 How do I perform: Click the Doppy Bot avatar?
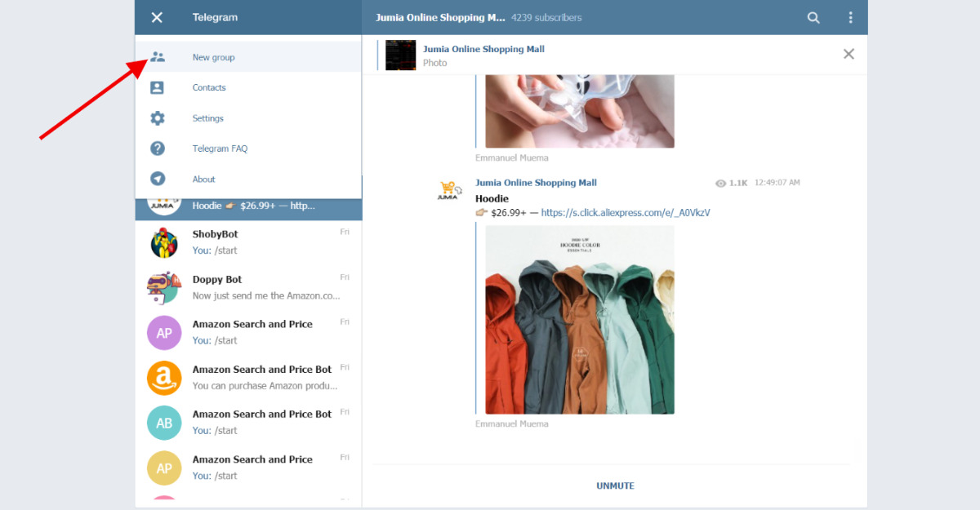tap(164, 287)
